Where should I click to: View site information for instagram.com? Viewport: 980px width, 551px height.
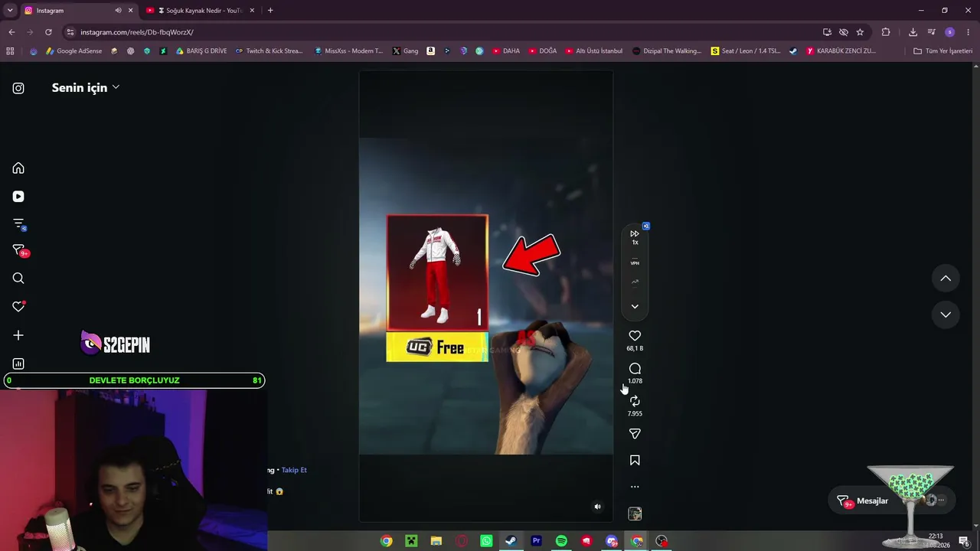[70, 32]
